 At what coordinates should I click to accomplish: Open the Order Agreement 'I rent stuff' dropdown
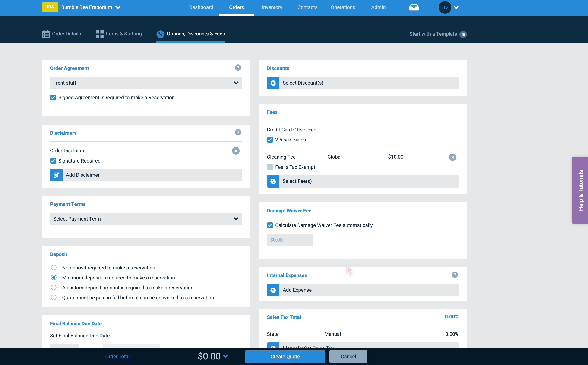[x=146, y=83]
